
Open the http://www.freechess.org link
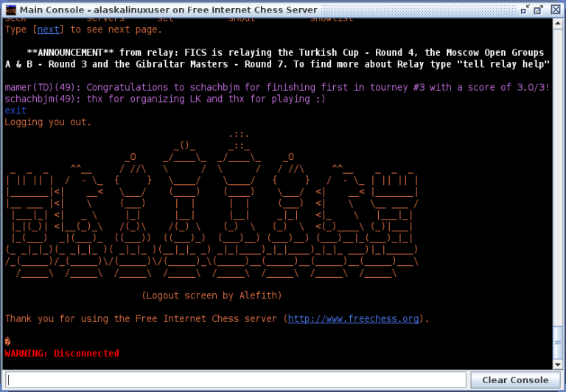pyautogui.click(x=354, y=319)
